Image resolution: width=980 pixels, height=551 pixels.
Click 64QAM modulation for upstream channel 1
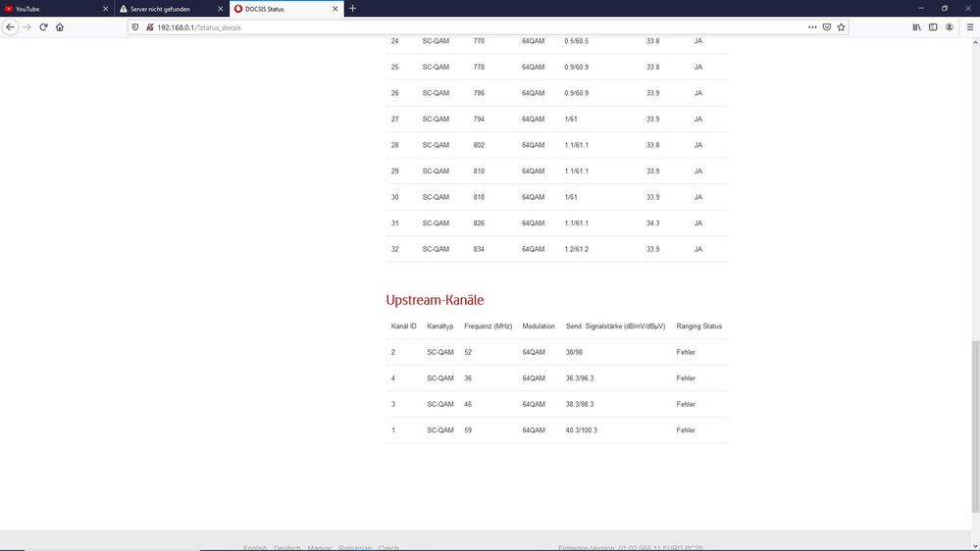coord(534,430)
